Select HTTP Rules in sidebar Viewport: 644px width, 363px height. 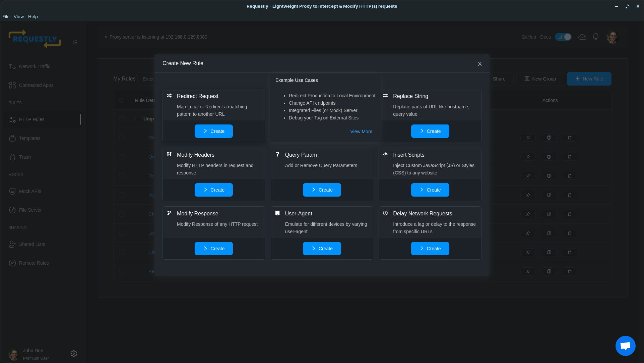click(x=43, y=119)
